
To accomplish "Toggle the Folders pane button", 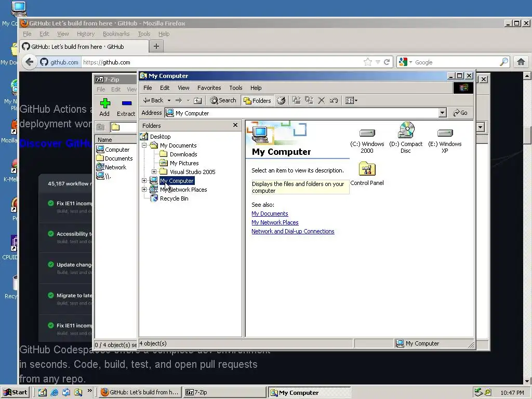I will (x=258, y=100).
